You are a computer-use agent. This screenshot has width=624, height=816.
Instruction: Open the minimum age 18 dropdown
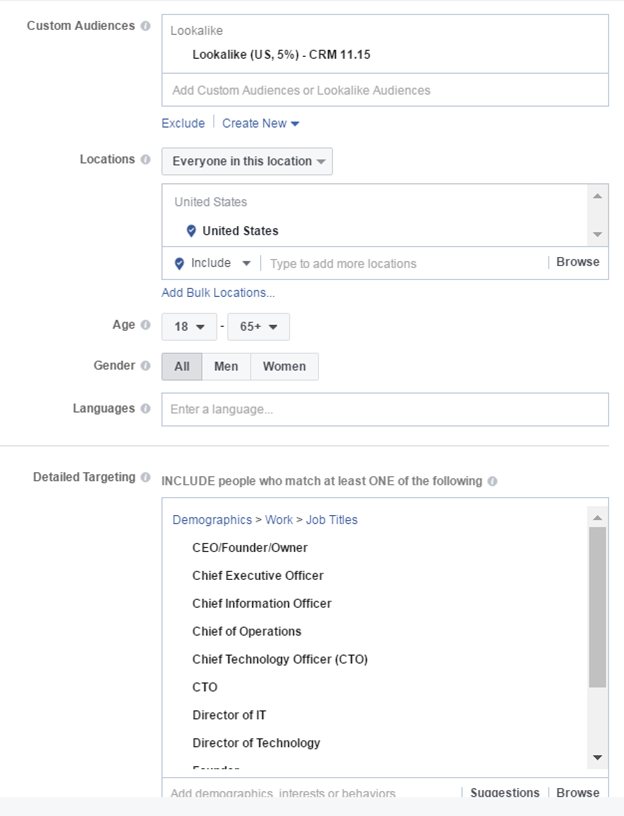(x=190, y=327)
